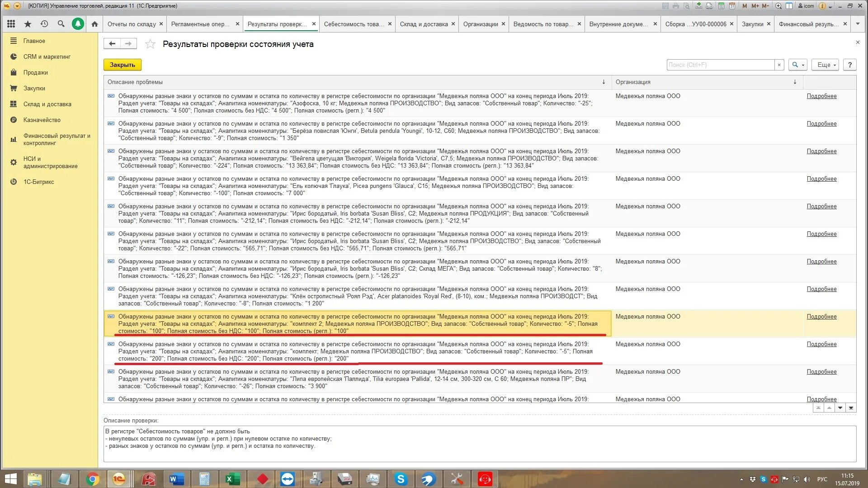Open Казначейство section in sidebar
Viewport: 868px width, 488px height.
pyautogui.click(x=42, y=120)
